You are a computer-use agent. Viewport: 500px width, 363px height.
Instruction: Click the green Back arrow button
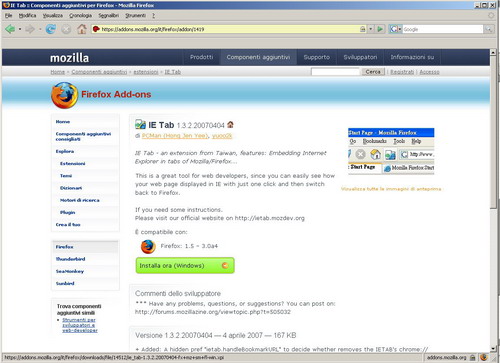(x=10, y=29)
